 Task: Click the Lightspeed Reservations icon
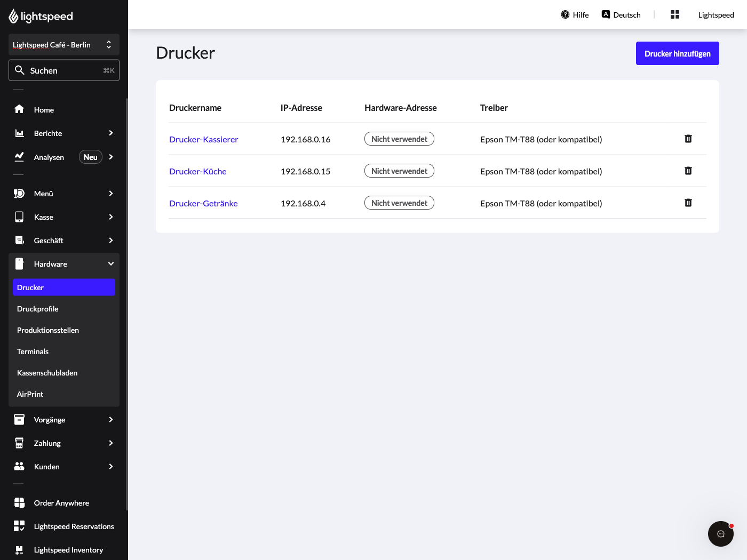pos(19,526)
